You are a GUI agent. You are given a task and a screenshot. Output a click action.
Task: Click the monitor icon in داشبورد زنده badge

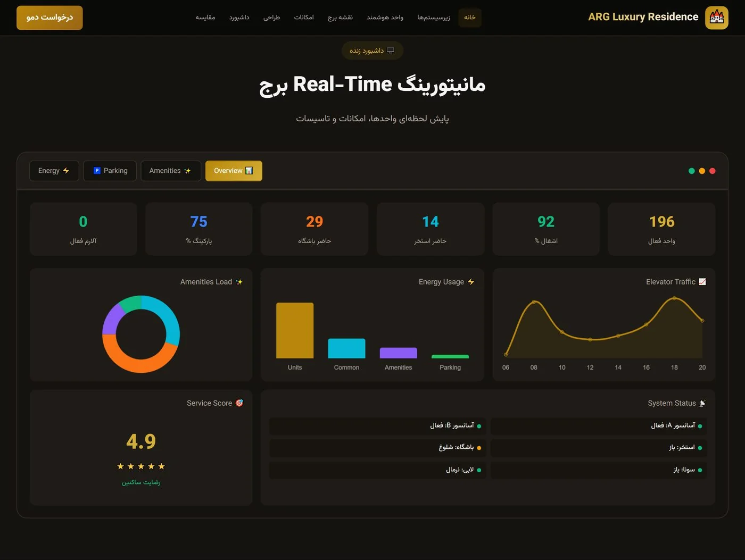(391, 51)
